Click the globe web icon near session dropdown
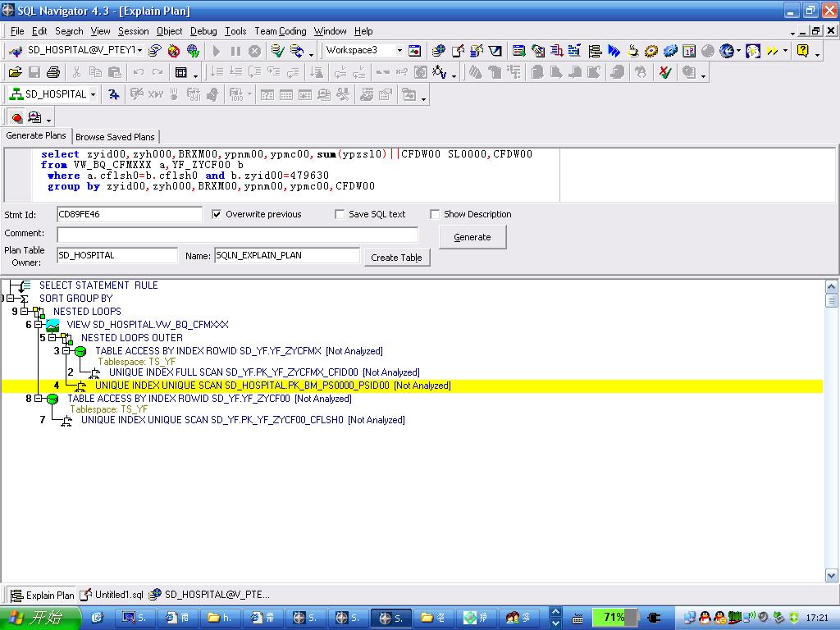This screenshot has width=840, height=630. (194, 51)
